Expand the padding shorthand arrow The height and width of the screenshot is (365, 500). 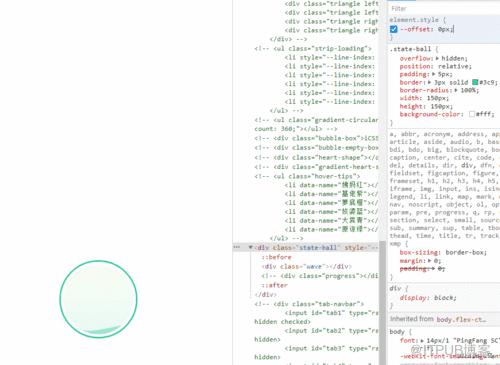point(434,74)
